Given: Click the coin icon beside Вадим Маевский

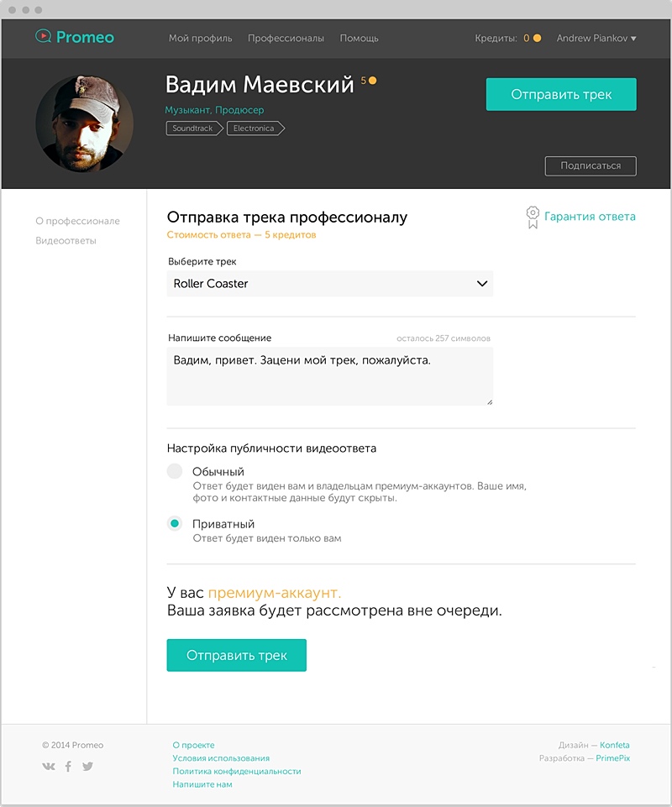Looking at the screenshot, I should pyautogui.click(x=372, y=81).
